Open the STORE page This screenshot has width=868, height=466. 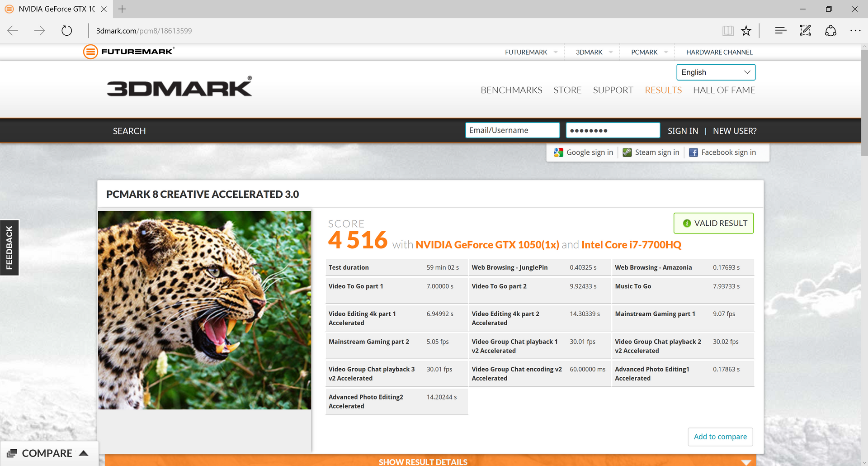coord(567,90)
